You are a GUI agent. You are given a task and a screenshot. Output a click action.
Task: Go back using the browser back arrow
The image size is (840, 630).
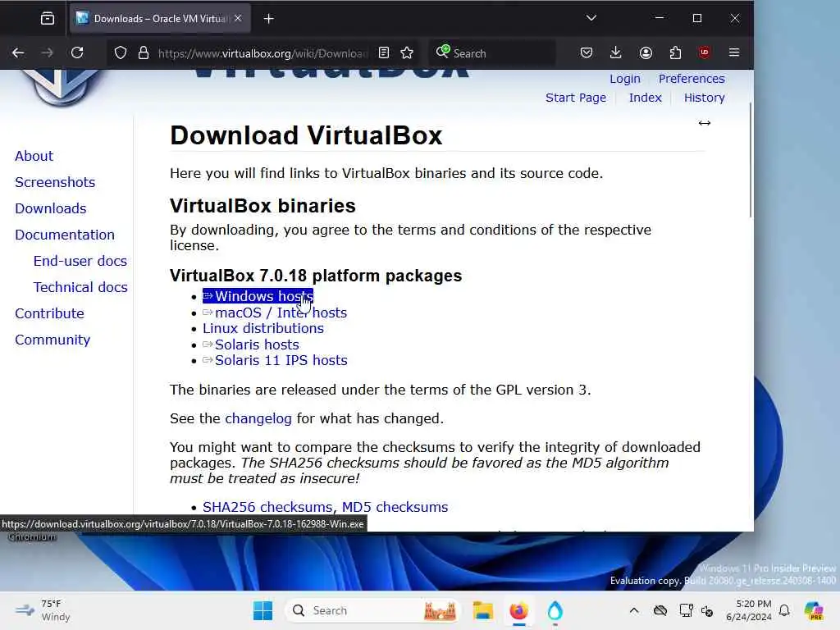[18, 52]
